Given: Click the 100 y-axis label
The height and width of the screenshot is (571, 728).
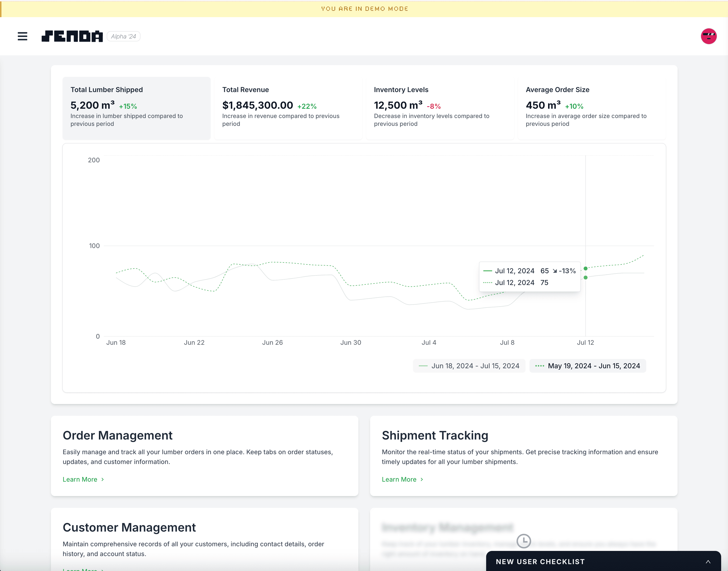Looking at the screenshot, I should pyautogui.click(x=94, y=246).
